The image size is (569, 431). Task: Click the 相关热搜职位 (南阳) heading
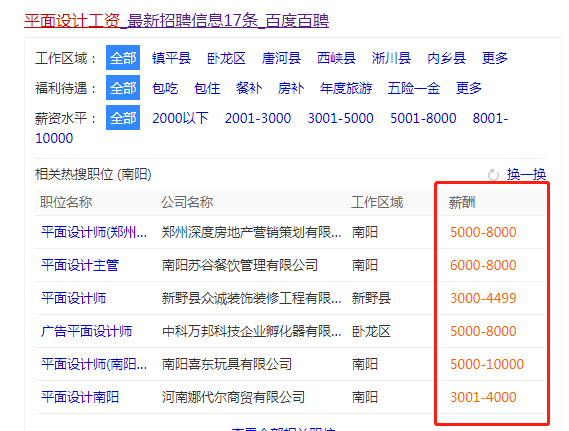93,175
